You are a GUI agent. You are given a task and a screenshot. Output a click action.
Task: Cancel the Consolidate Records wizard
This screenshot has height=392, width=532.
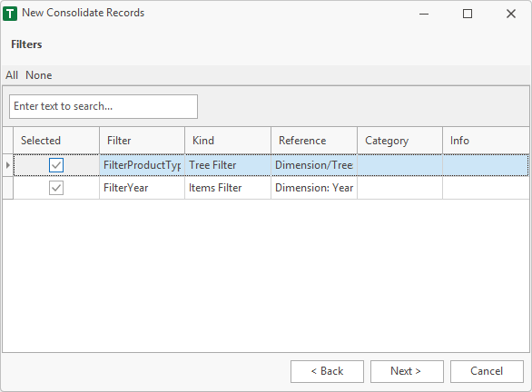click(x=487, y=371)
